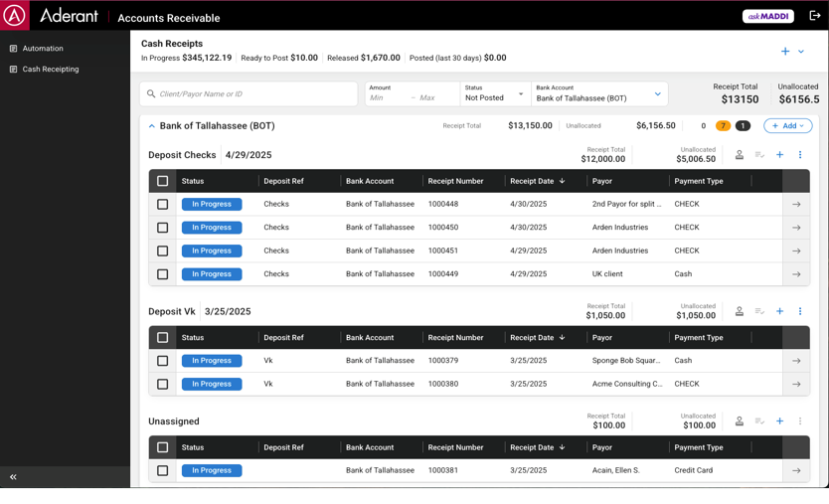Click Payment Type header in Deposit Vk
829x504 pixels.
coord(699,337)
